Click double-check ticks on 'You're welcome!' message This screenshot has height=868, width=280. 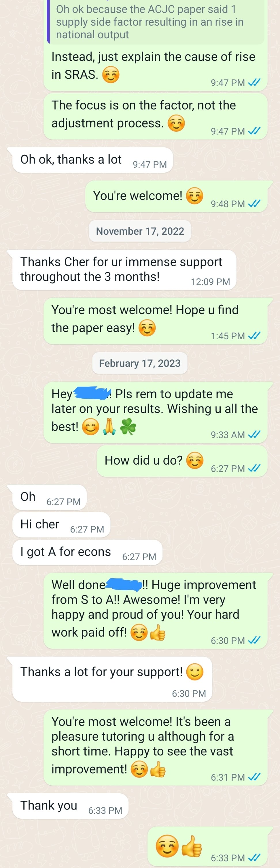tap(254, 204)
